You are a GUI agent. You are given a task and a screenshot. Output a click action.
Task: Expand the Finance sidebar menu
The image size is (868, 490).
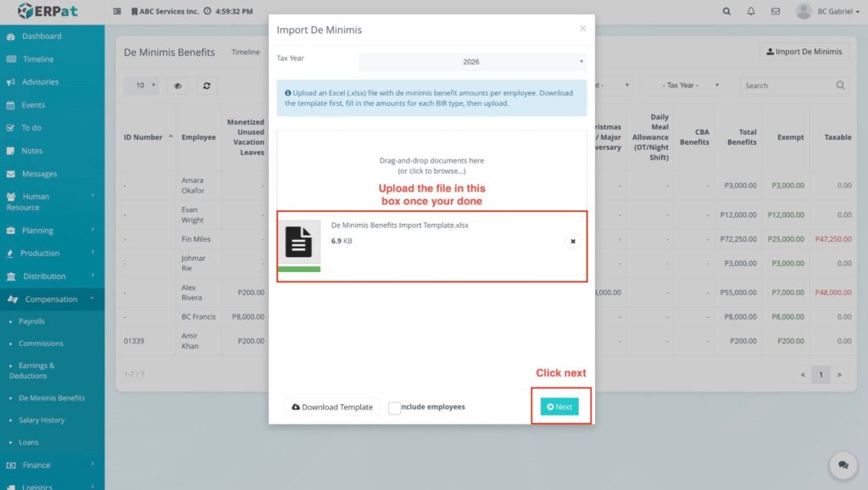click(52, 465)
